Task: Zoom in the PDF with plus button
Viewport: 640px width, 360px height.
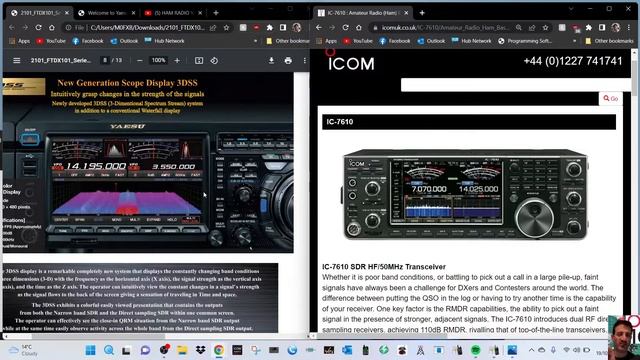Action: [177, 60]
